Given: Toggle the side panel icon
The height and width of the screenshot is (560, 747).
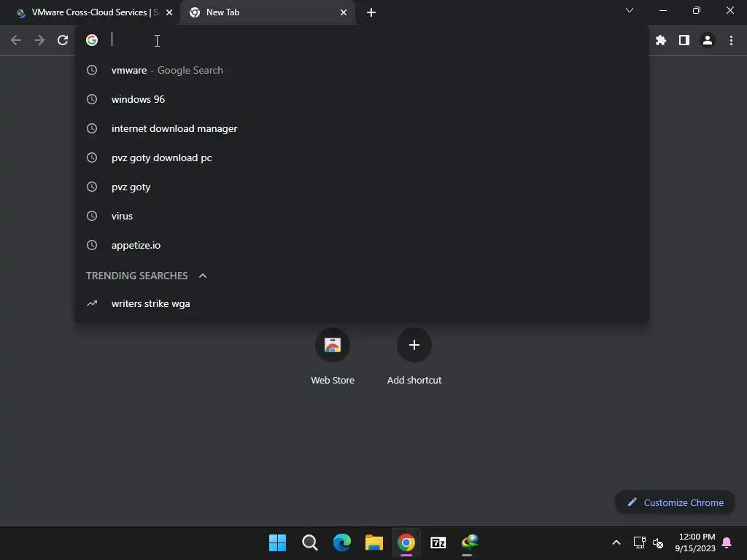Looking at the screenshot, I should tap(684, 41).
